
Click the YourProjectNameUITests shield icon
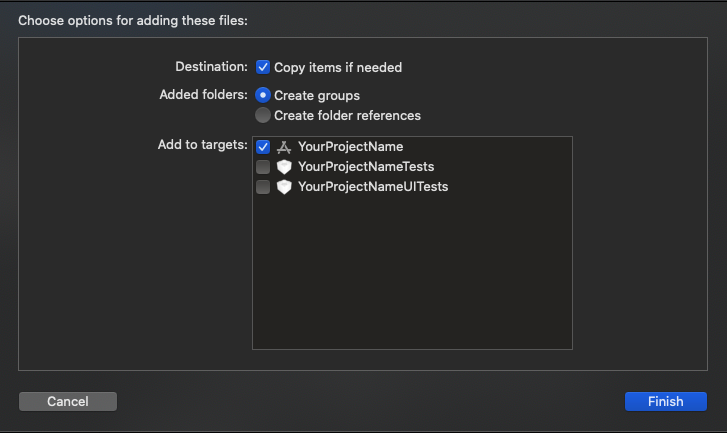coord(284,187)
